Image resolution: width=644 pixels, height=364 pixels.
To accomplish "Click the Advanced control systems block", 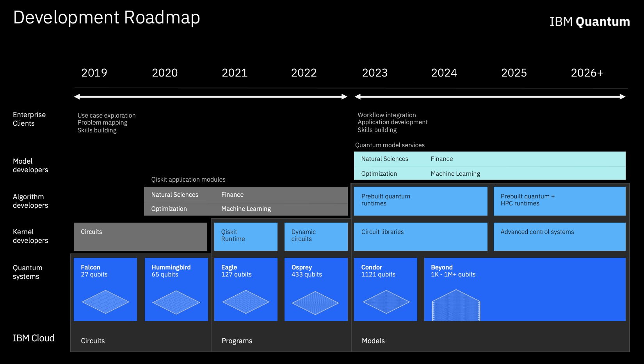I will (x=560, y=237).
